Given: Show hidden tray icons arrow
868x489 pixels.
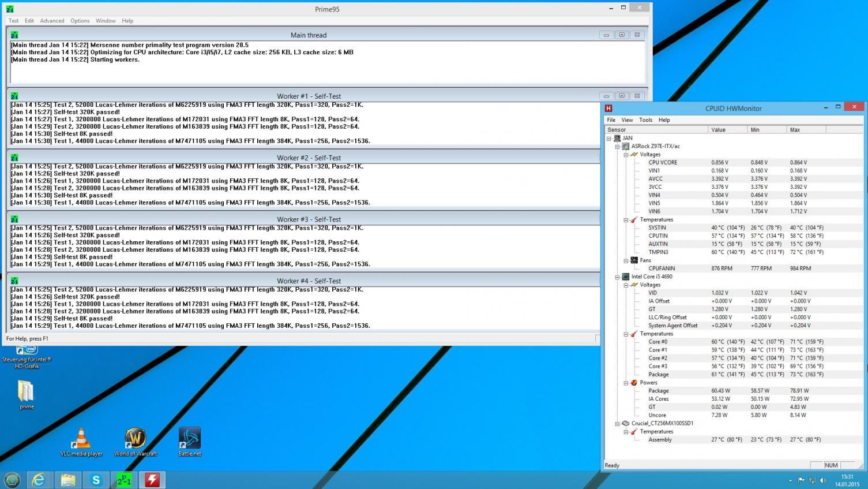Looking at the screenshot, I should tap(790, 480).
